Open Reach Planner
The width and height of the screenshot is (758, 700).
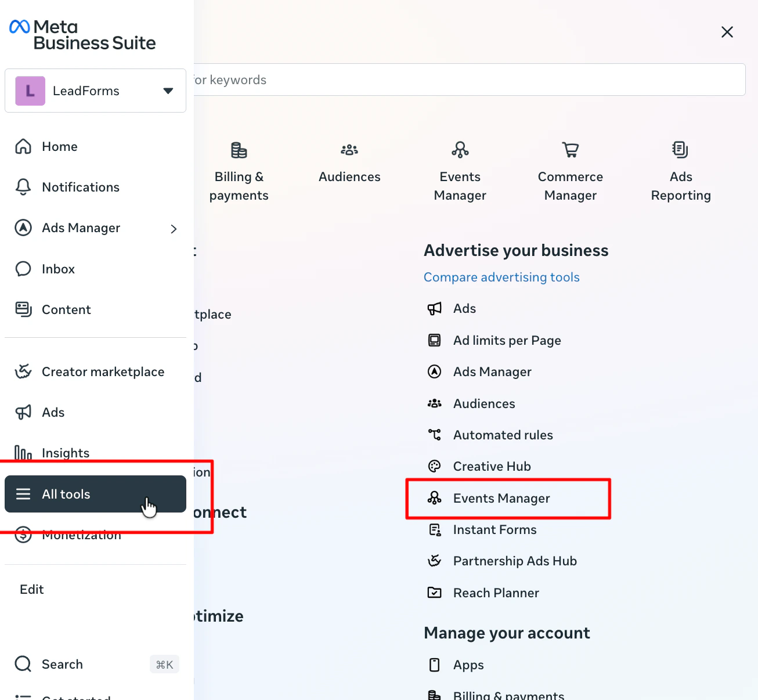496,593
